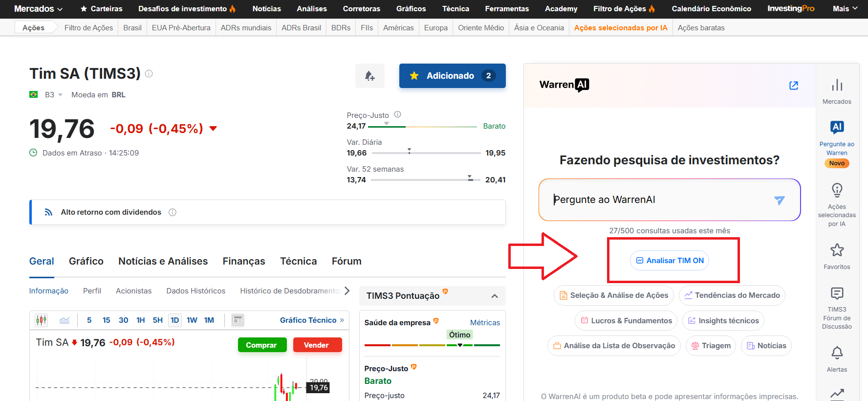Open the Dados Históricos sub-tab
868x401 pixels.
coord(195,291)
